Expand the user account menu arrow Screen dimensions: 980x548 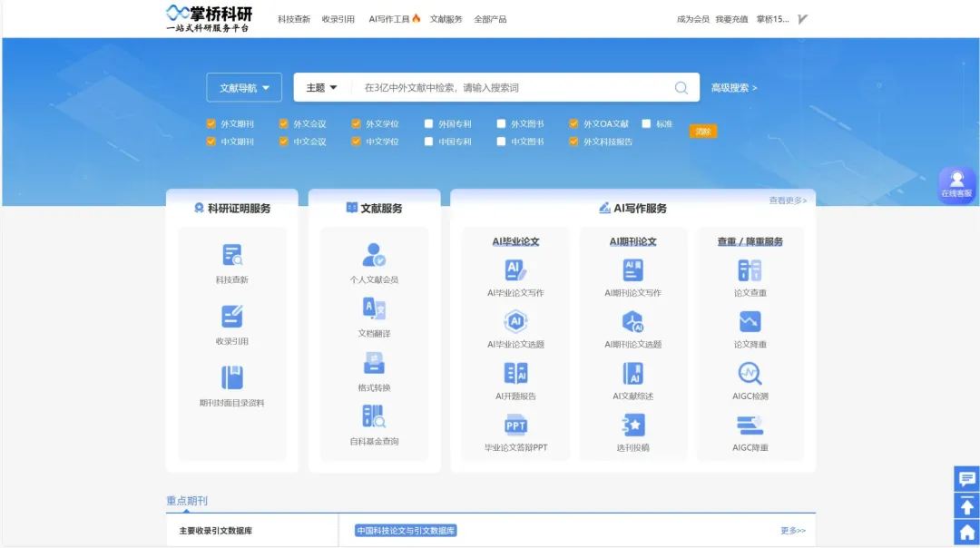click(802, 19)
